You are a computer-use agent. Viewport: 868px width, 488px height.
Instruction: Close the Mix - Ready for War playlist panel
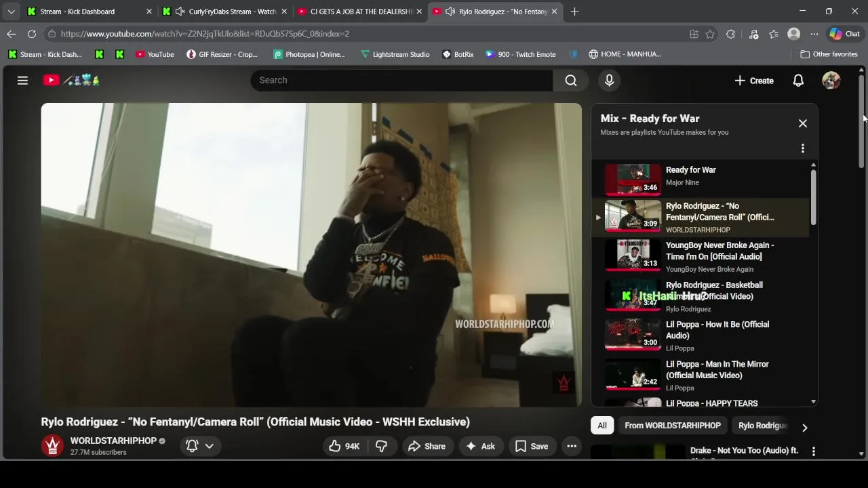click(x=802, y=123)
